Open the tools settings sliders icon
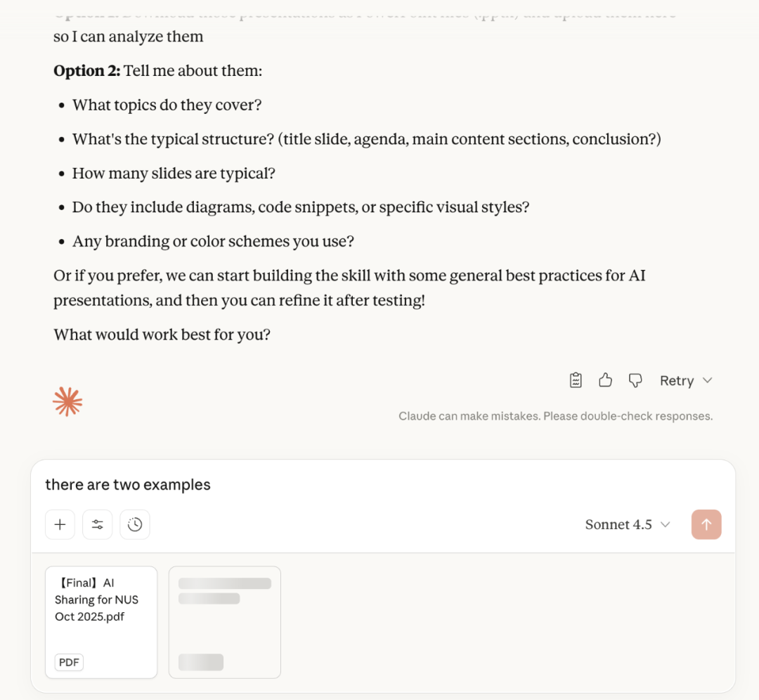759x700 pixels. pos(98,524)
